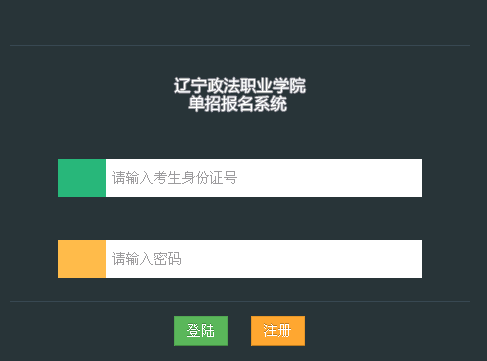Click the horizontal divider above the title

coord(240,45)
